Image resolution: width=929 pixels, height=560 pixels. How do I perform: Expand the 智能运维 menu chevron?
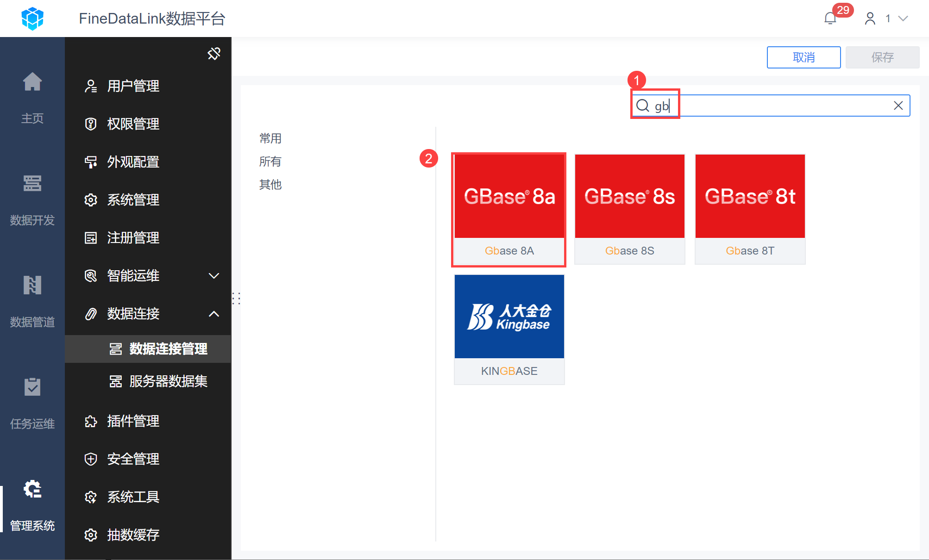(214, 276)
